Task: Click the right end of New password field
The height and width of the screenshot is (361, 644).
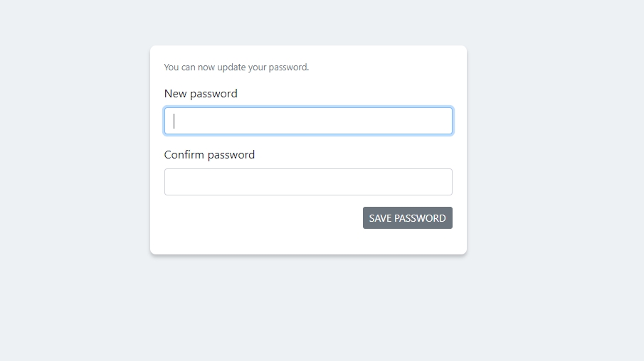Action: 443,121
